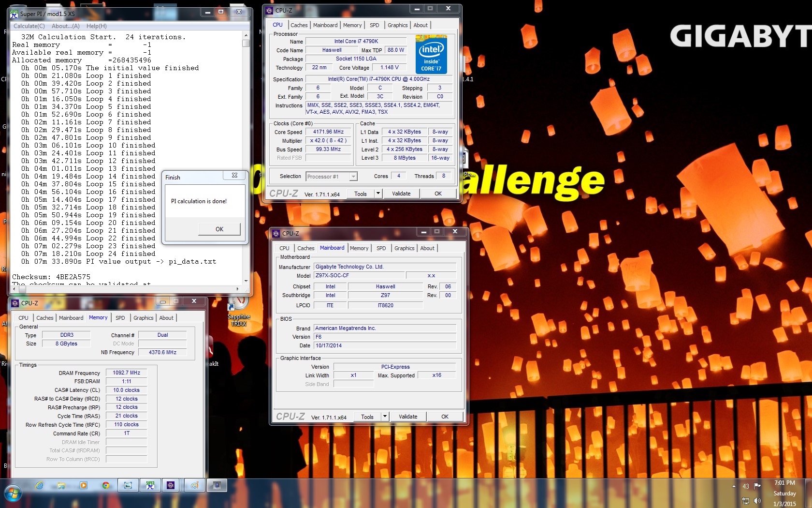Open Windows Media Player taskbar icon
The height and width of the screenshot is (508, 812).
tap(83, 485)
